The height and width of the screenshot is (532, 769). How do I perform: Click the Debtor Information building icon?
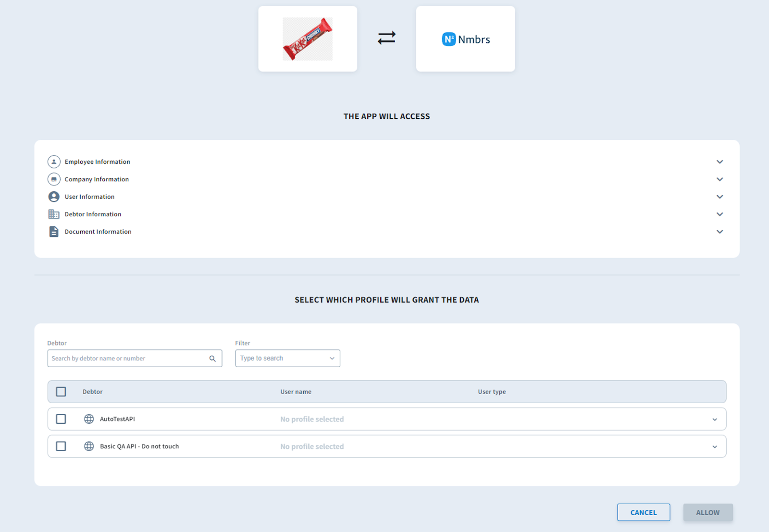coord(54,214)
